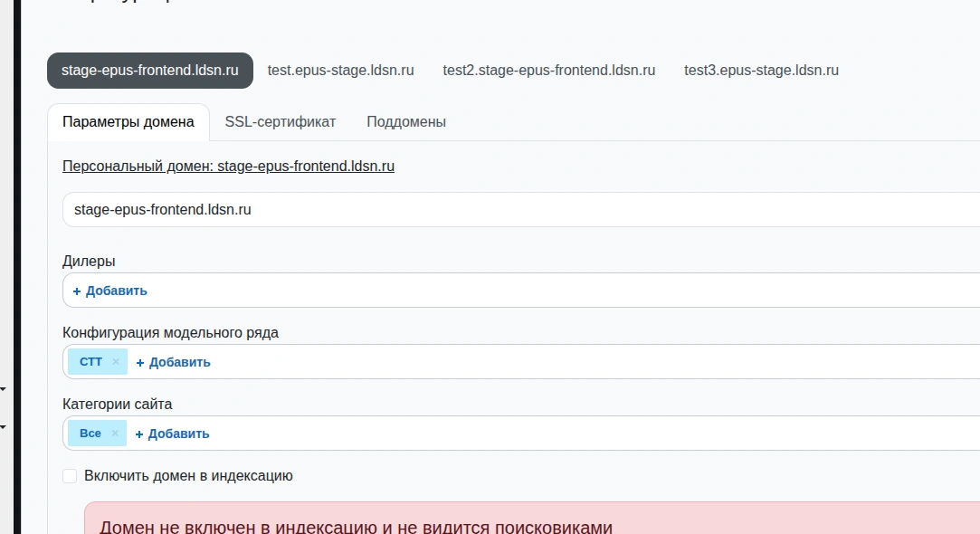Open the test2.stage-epus-frontend.ldsn.ru domain
The height and width of the screenshot is (534, 980).
click(x=548, y=71)
